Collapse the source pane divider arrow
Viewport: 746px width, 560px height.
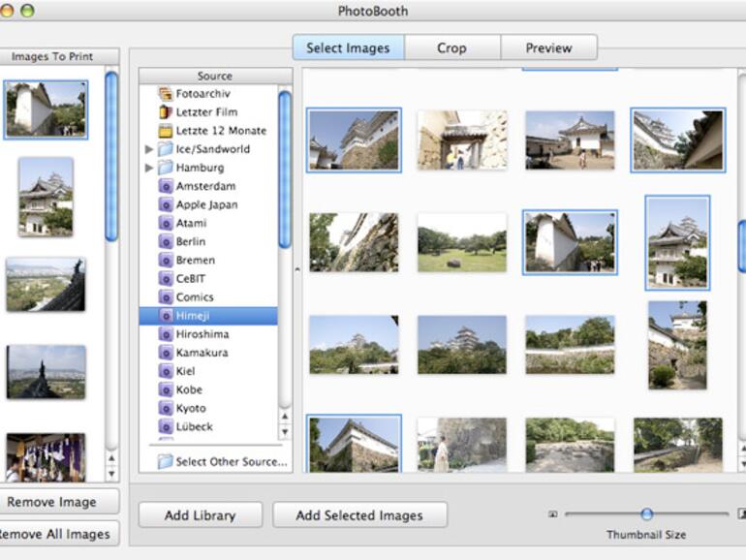[x=297, y=268]
